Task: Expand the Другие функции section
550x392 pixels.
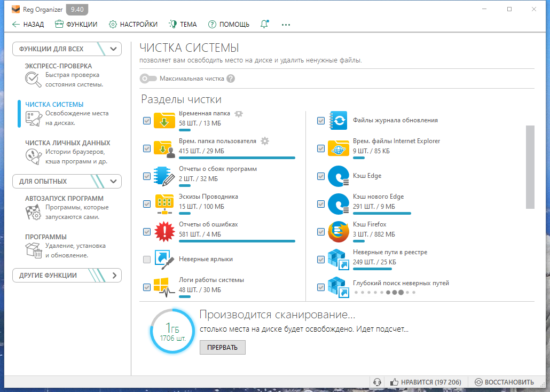Action: pyautogui.click(x=67, y=276)
